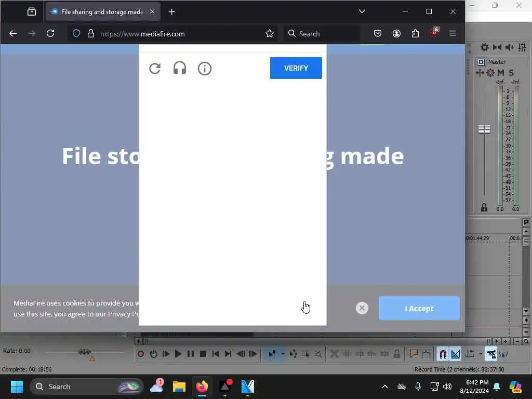Open Master FX plug-in chain gear icon
Viewport: 532px width, 399px height.
pyautogui.click(x=490, y=73)
